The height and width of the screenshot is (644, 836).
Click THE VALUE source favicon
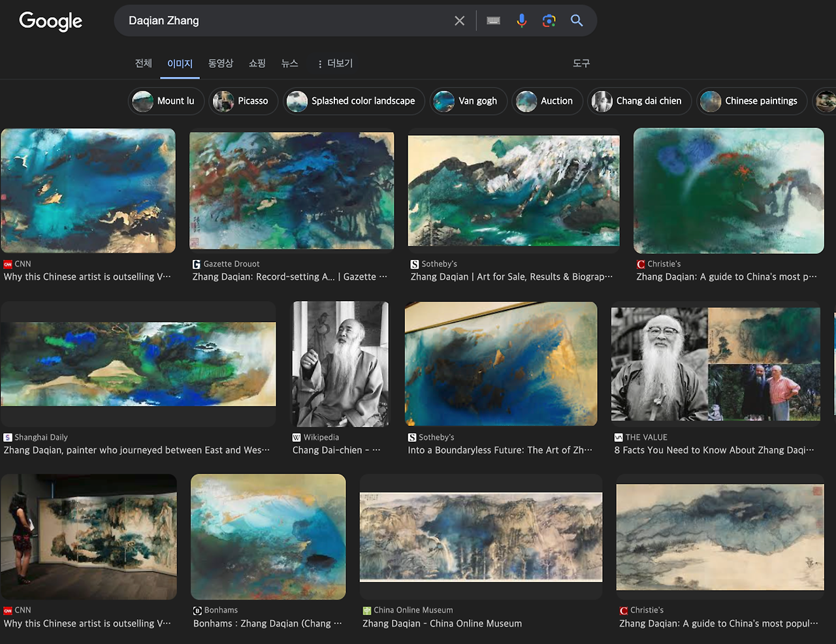pyautogui.click(x=619, y=438)
